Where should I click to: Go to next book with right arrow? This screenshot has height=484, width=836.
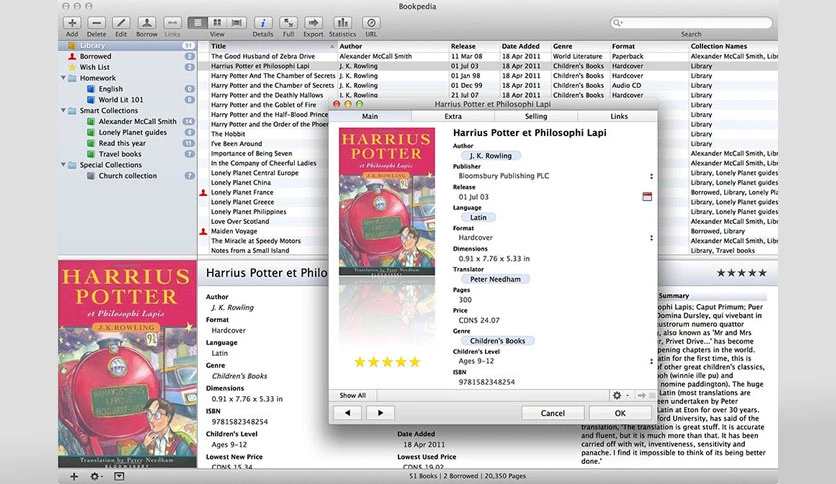pyautogui.click(x=380, y=413)
